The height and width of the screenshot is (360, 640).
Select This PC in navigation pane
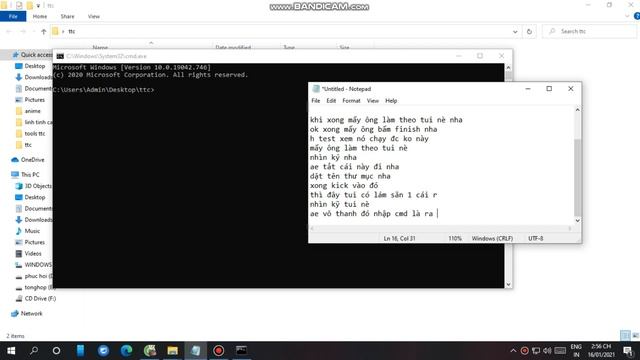[x=25, y=174]
